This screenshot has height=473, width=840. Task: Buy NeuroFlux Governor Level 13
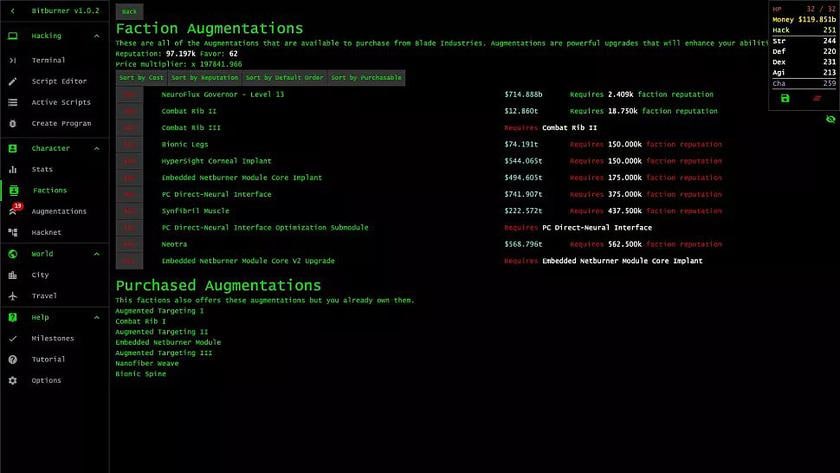[129, 94]
